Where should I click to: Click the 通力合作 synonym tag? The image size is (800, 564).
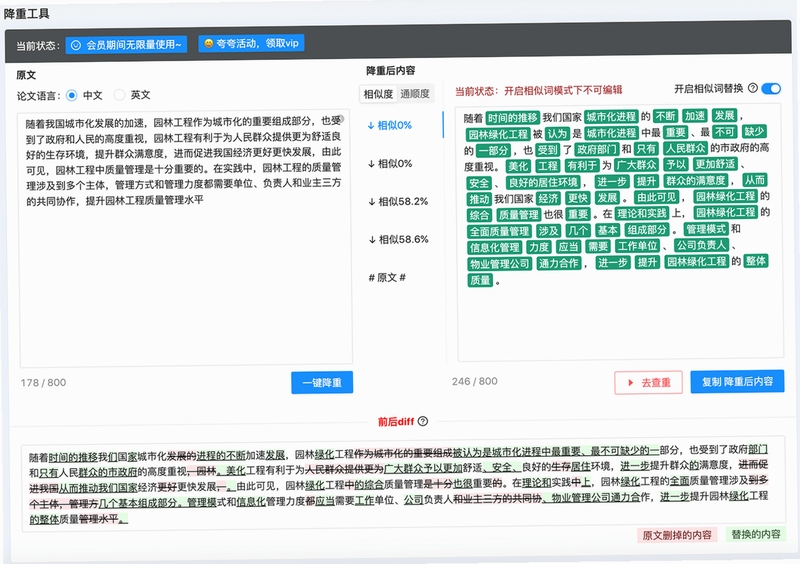click(559, 263)
